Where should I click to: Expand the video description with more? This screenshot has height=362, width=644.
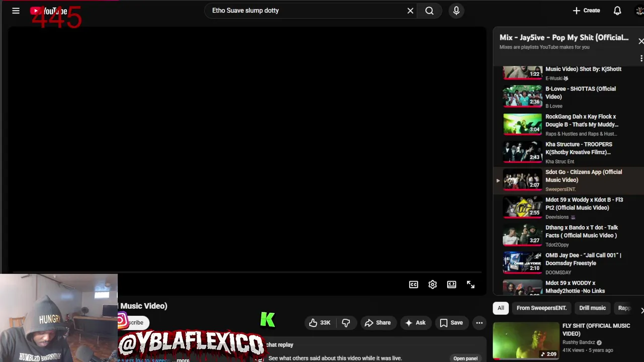coord(183,359)
